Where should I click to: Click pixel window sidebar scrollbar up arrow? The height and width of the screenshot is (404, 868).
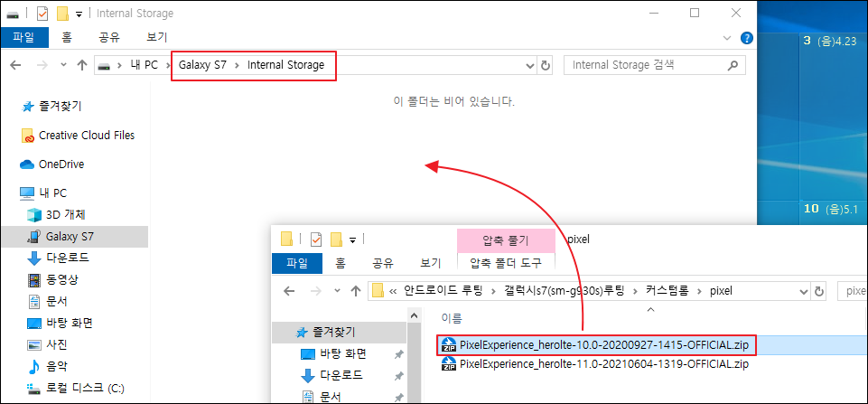(414, 316)
